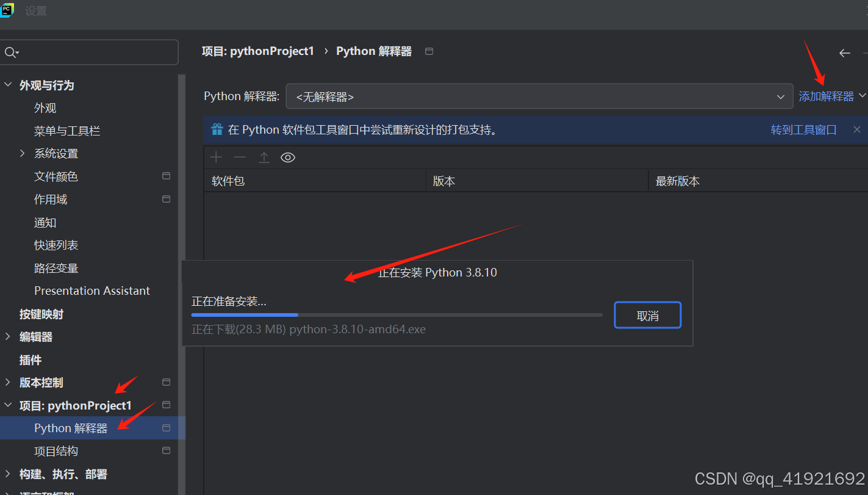
Task: Open 插件 settings
Action: point(30,360)
